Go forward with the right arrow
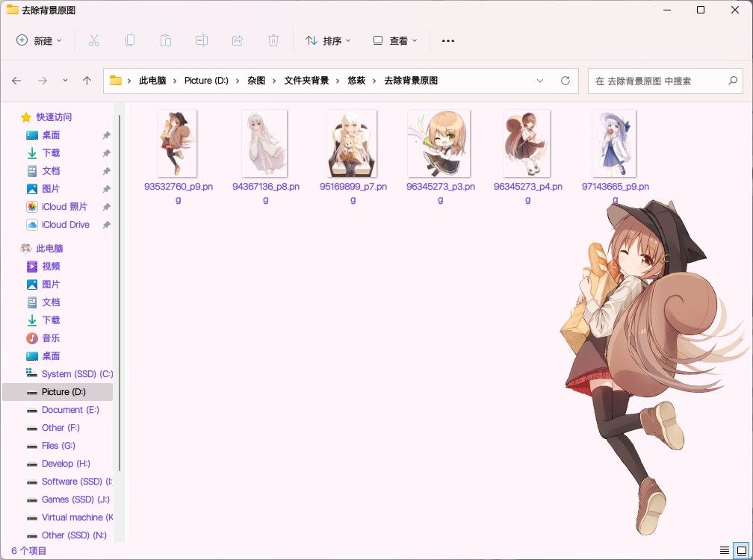 (x=43, y=81)
